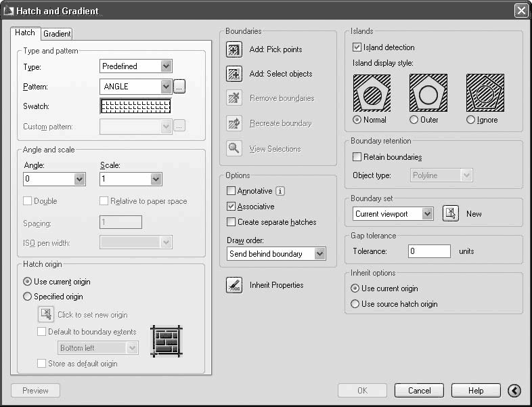Open the Draw order dropdown
Screen dimensions: 532x407
point(319,253)
